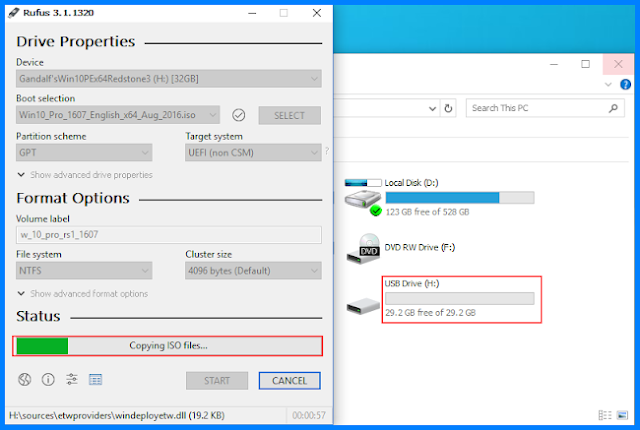Viewport: 640px width, 430px height.
Task: Click the Local Disk (D:) label
Action: pyautogui.click(x=411, y=183)
